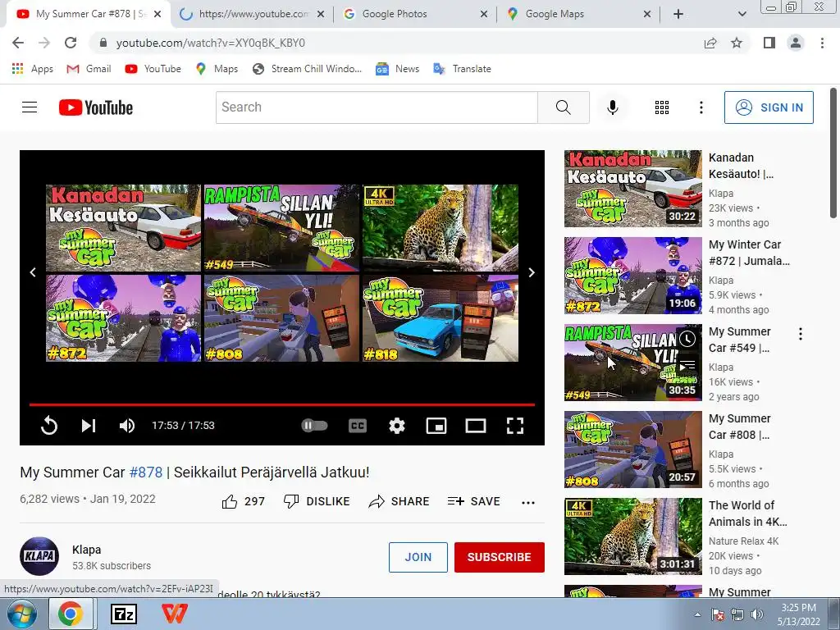Click the SHARE button
The height and width of the screenshot is (630, 840).
point(399,501)
